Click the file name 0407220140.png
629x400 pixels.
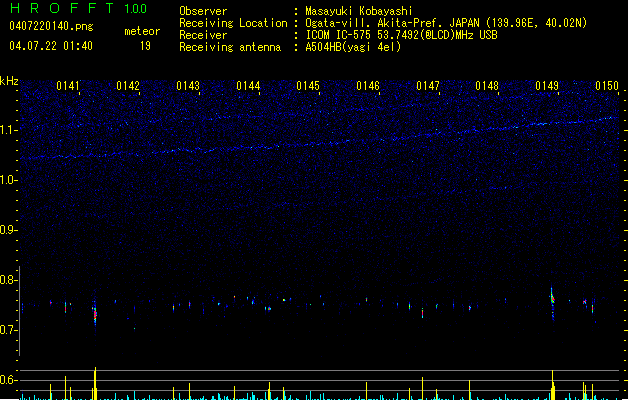[x=51, y=26]
